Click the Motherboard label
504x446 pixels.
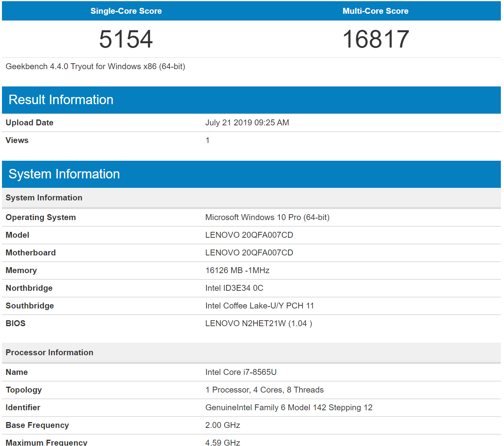click(31, 253)
